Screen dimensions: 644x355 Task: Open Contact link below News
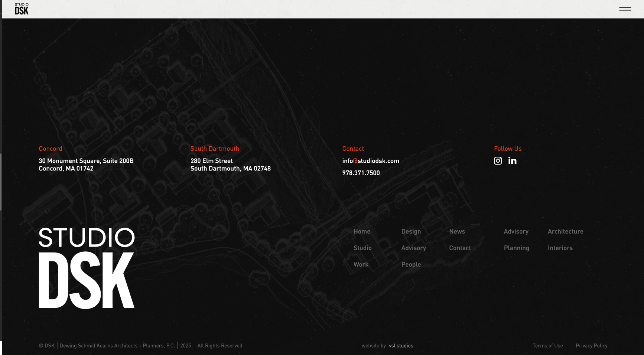click(x=460, y=248)
